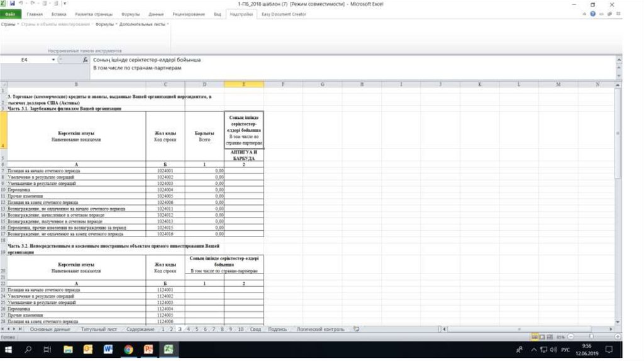Select the Титульный лист sheet tab
This screenshot has height=361, width=644.
point(99,329)
